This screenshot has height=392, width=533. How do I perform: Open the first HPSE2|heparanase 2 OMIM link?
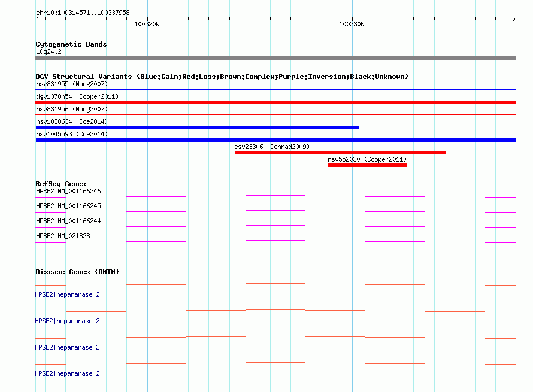coord(67,294)
